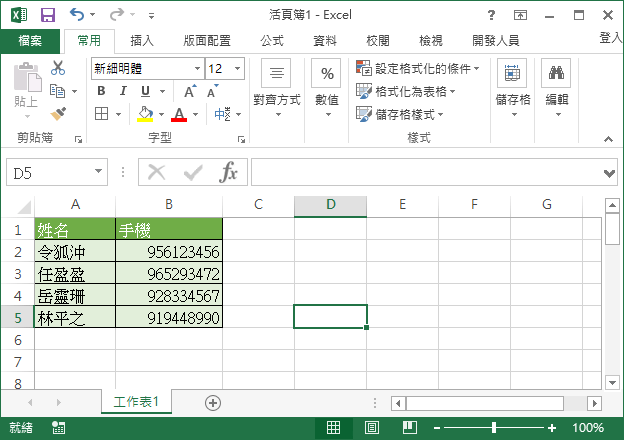Toggle Underline formatting
Image resolution: width=624 pixels, height=440 pixels.
tap(145, 91)
